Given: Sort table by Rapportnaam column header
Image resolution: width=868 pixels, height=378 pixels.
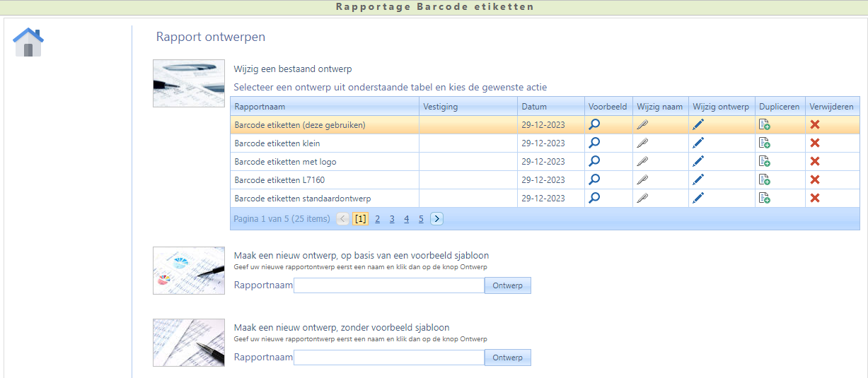Looking at the screenshot, I should point(260,107).
